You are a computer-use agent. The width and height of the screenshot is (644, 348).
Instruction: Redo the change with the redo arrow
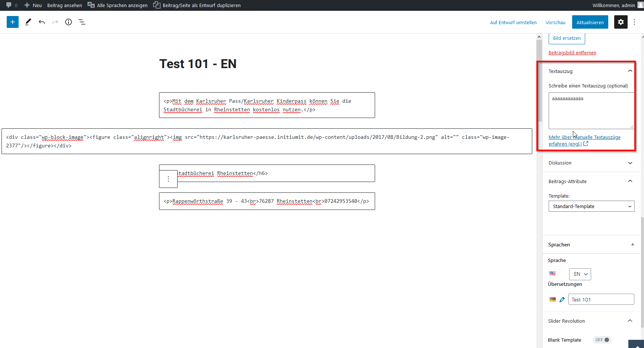[x=55, y=22]
